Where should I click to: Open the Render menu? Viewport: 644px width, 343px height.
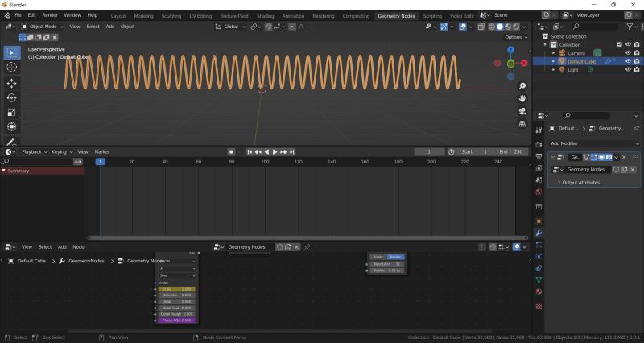tap(50, 15)
